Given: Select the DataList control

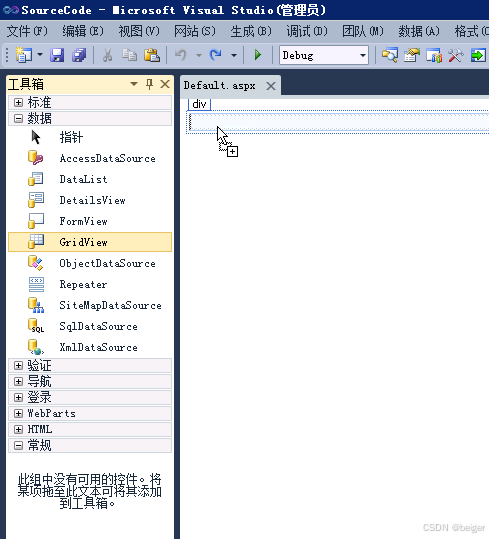Looking at the screenshot, I should (90, 179).
